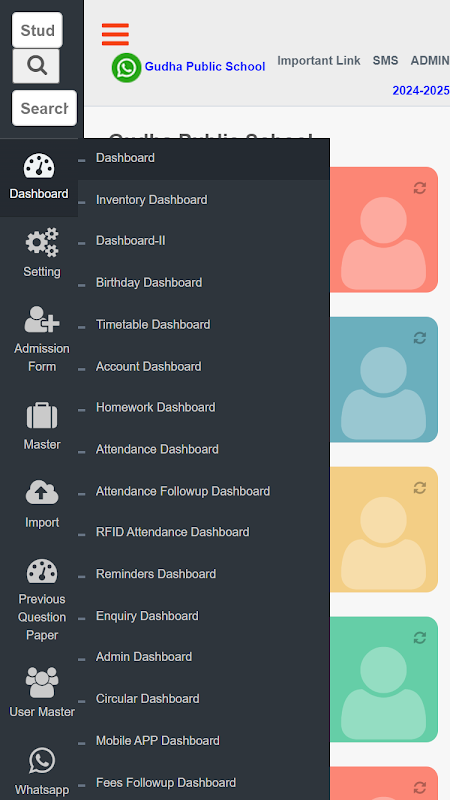
Task: Select Account Dashboard entry
Action: (x=204, y=366)
